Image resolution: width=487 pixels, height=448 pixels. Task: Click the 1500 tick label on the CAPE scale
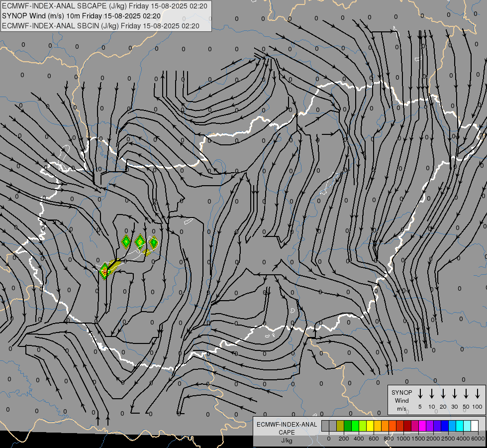(x=418, y=439)
